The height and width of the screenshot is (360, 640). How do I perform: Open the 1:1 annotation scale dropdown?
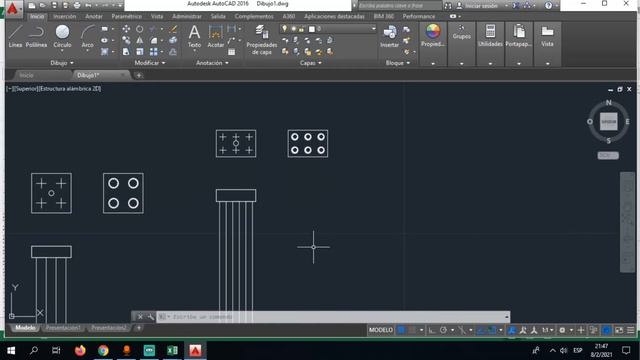547,330
